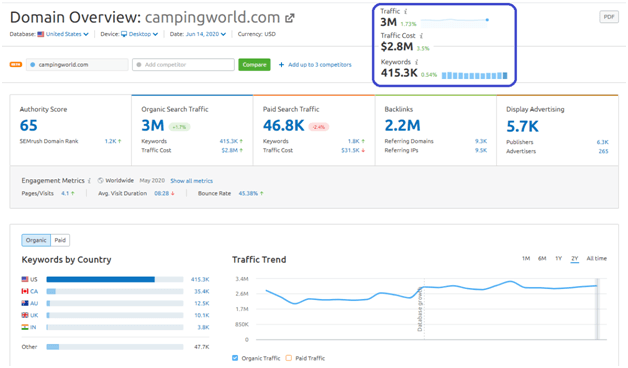
Task: Enable the Paid Traffic checkbox
Action: (289, 358)
